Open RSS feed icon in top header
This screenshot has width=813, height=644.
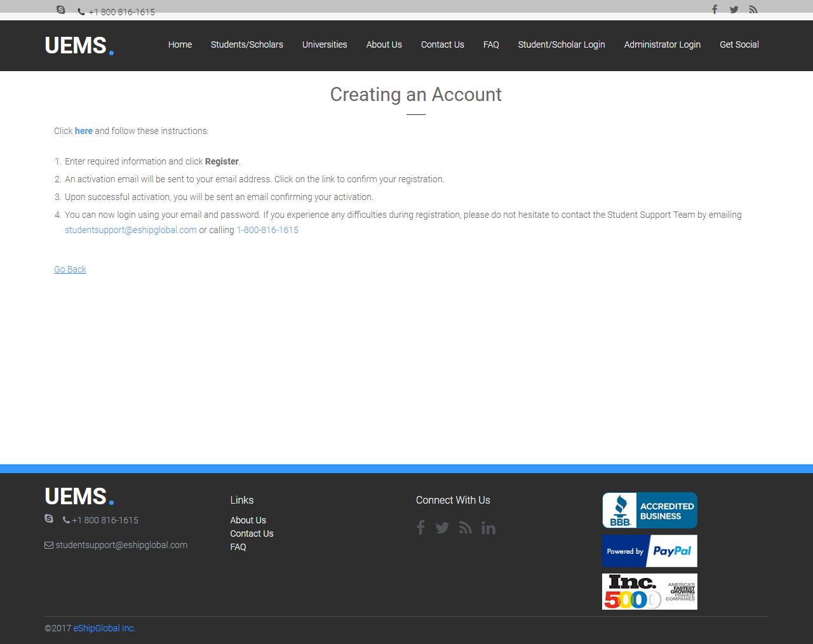[x=753, y=10]
